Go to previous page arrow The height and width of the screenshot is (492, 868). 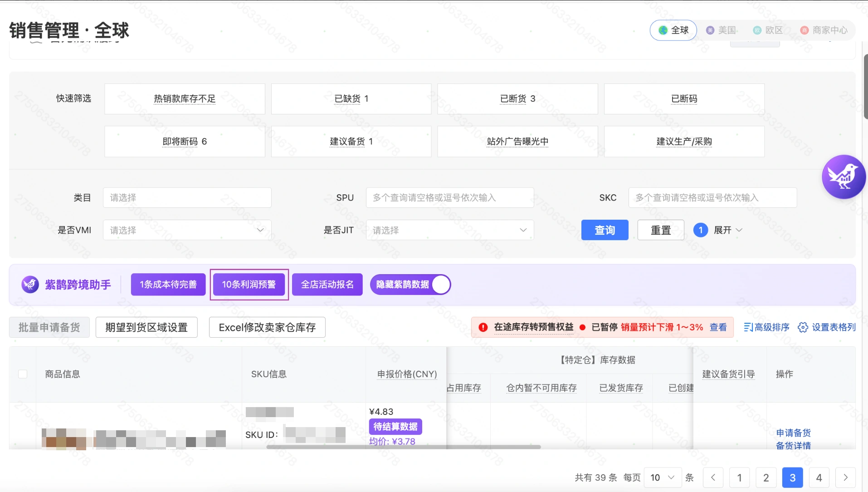(713, 477)
